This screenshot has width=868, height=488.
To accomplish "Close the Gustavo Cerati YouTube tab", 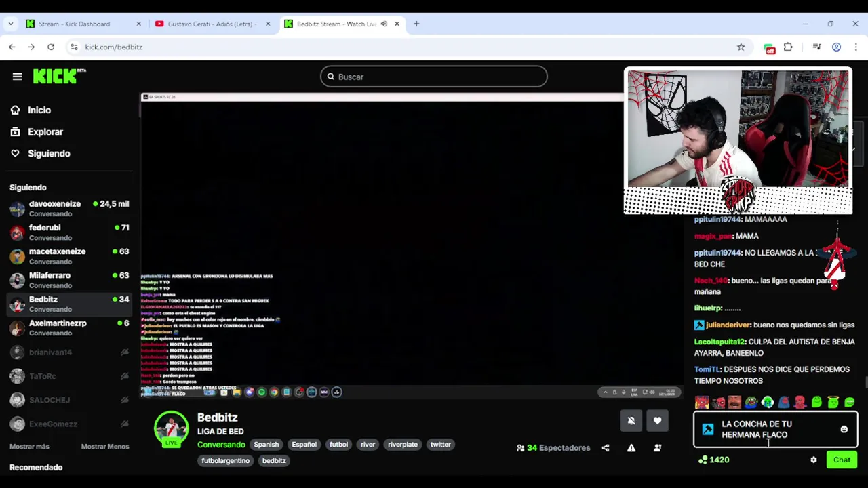I will (x=267, y=24).
